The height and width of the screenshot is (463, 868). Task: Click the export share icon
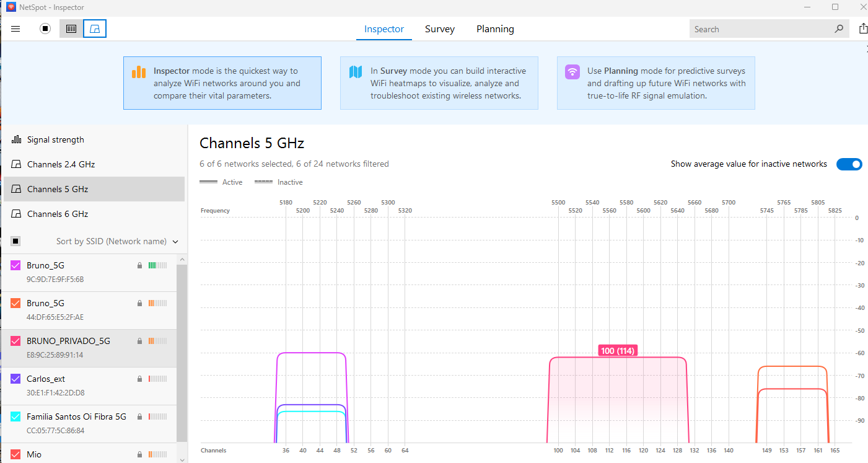point(863,29)
